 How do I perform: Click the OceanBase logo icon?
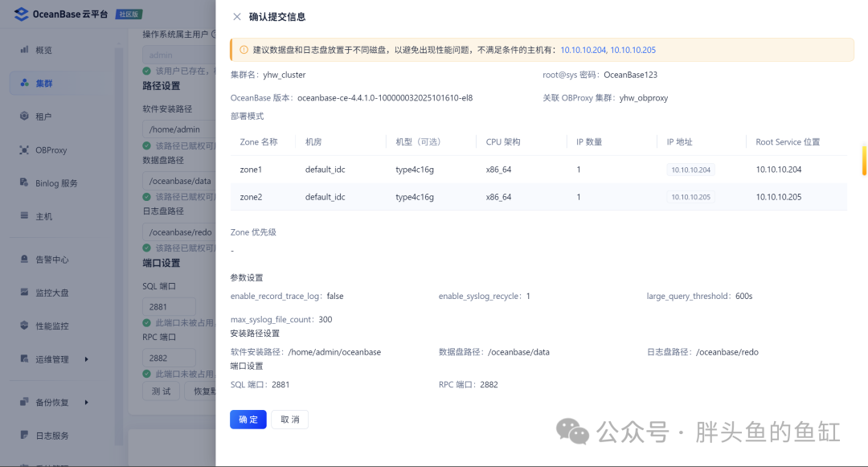21,14
